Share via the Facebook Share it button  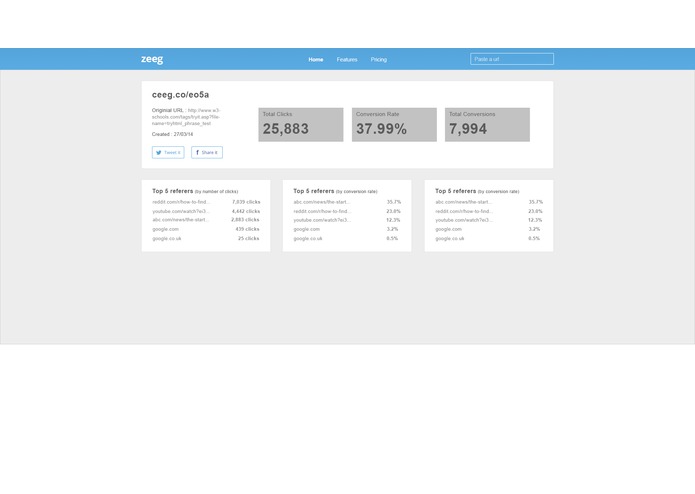(x=207, y=152)
